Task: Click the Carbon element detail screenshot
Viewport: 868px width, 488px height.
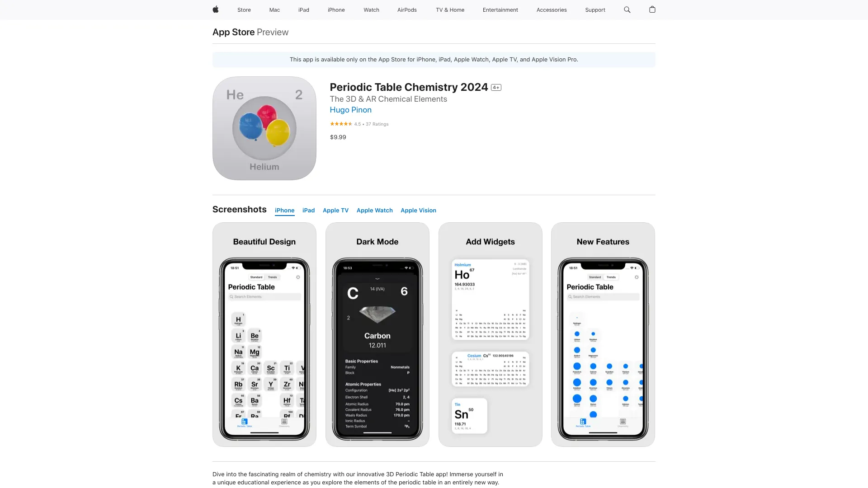Action: [377, 334]
